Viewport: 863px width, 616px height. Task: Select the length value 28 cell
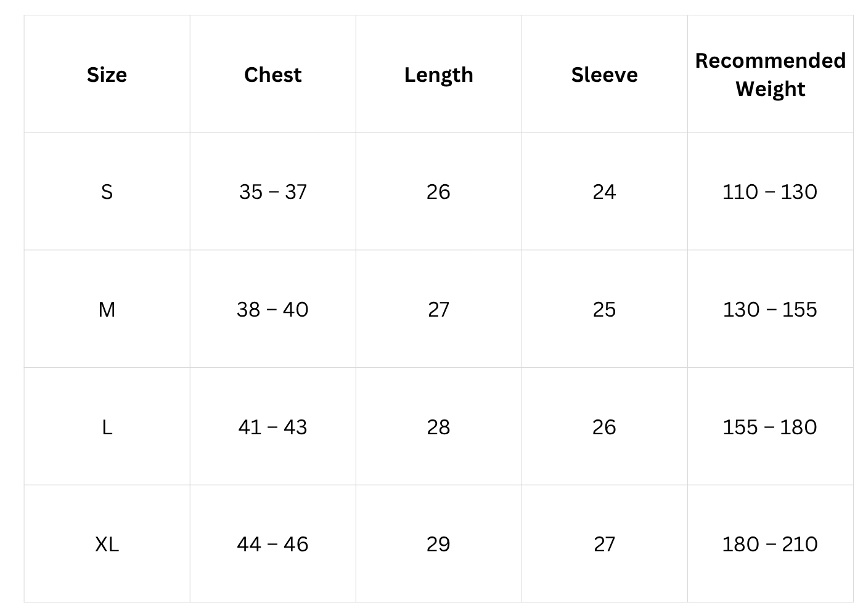coord(438,427)
